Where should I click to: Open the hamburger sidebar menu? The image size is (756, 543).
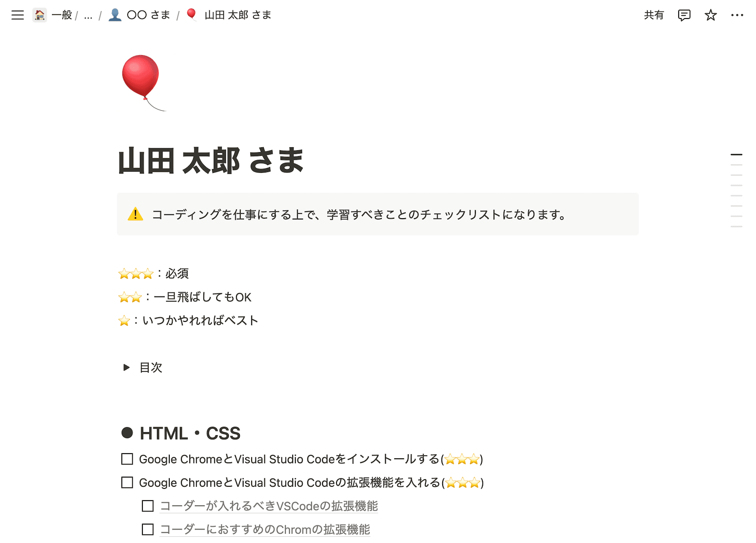[x=18, y=16]
